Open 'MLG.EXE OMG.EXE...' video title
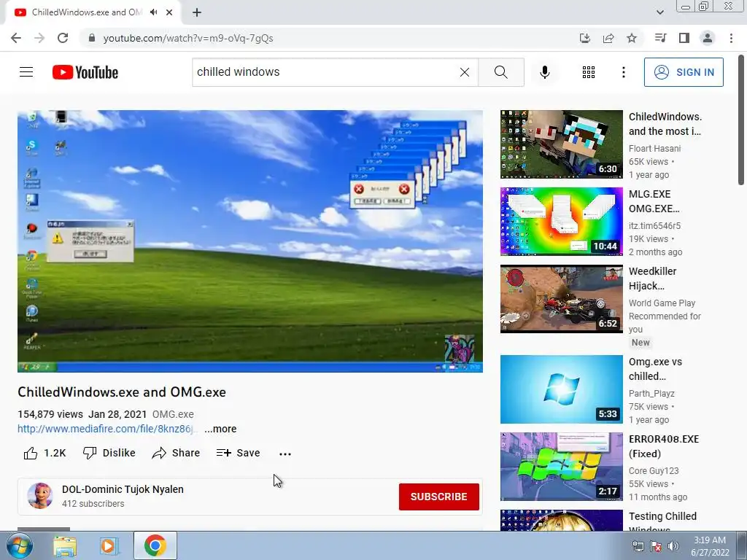The width and height of the screenshot is (747, 560). (654, 201)
